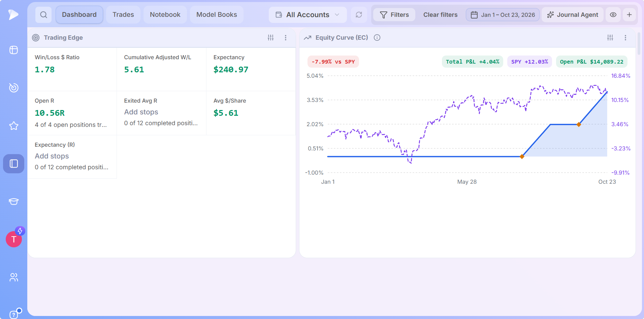This screenshot has width=644, height=319.
Task: Open the search magnifier button
Action: pyautogui.click(x=43, y=15)
